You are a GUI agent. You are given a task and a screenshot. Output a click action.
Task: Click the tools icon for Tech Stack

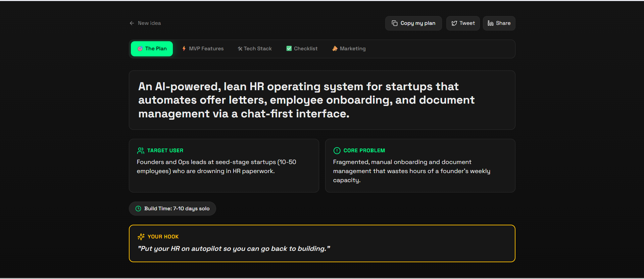[240, 49]
